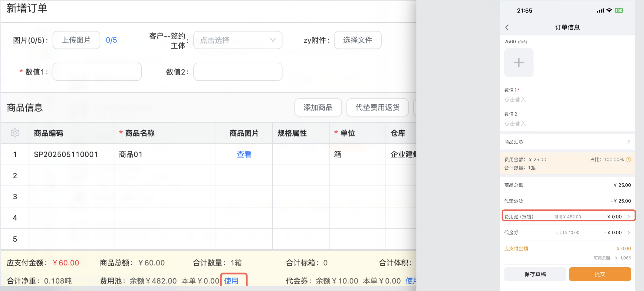Click the table column settings gear icon

click(x=15, y=133)
